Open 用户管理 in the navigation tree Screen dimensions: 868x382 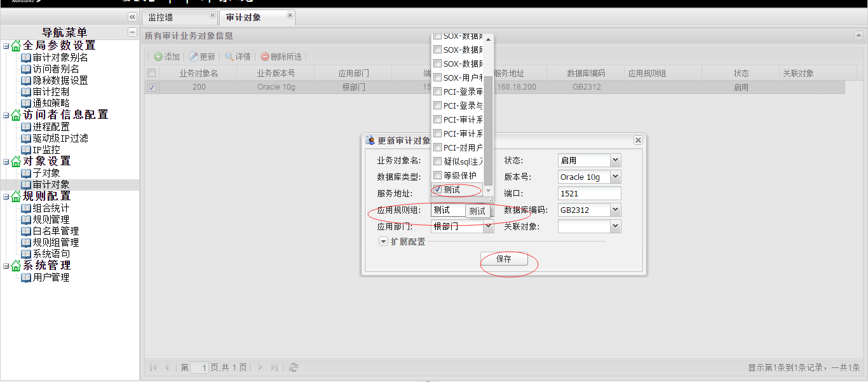pos(51,277)
